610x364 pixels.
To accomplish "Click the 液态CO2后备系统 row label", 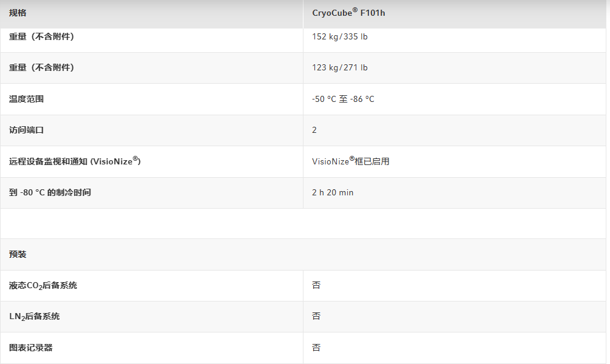I will 43,285.
